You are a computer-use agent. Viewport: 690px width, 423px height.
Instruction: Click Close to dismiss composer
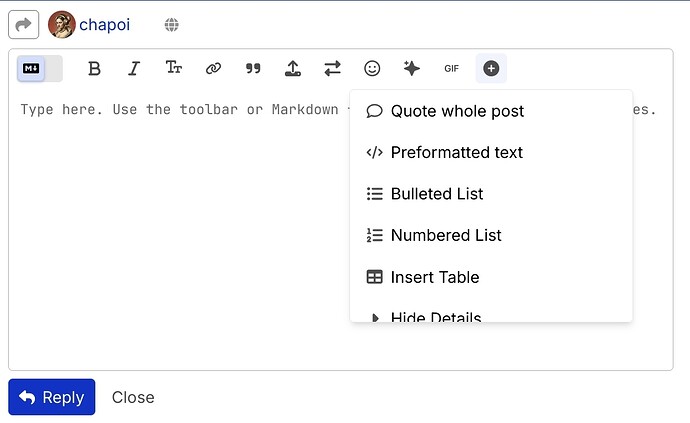pos(133,397)
